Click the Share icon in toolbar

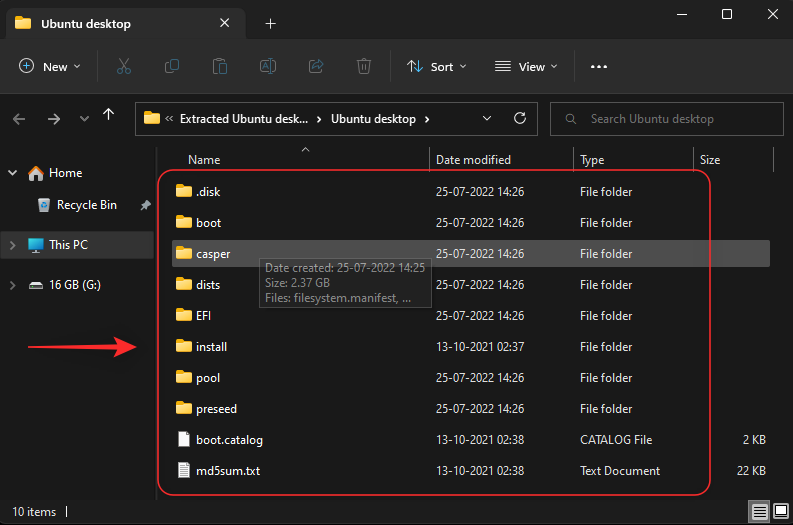coord(316,66)
